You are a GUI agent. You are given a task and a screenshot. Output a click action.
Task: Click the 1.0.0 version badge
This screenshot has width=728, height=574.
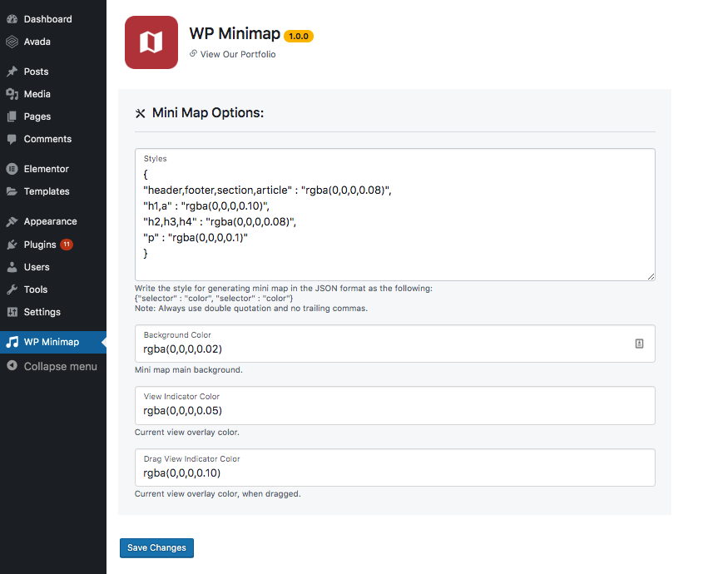(299, 37)
